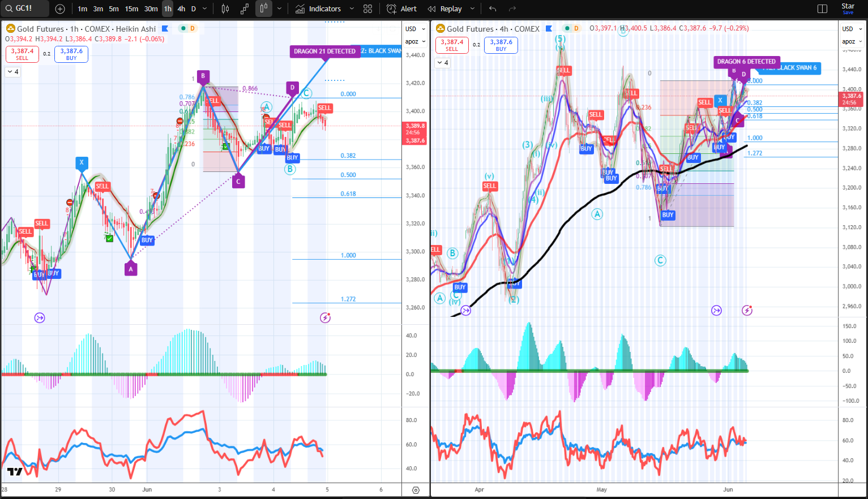Select the active 1h timeframe
This screenshot has width=868, height=499.
click(168, 8)
